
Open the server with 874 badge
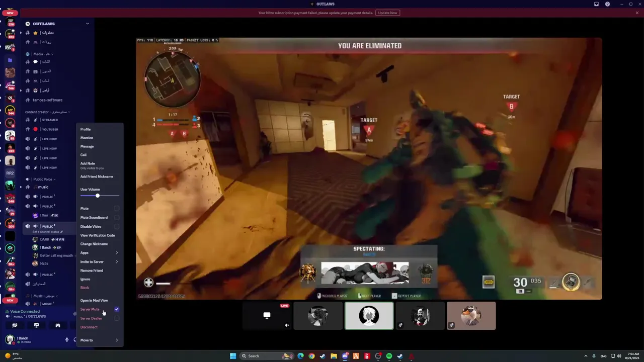click(x=10, y=35)
